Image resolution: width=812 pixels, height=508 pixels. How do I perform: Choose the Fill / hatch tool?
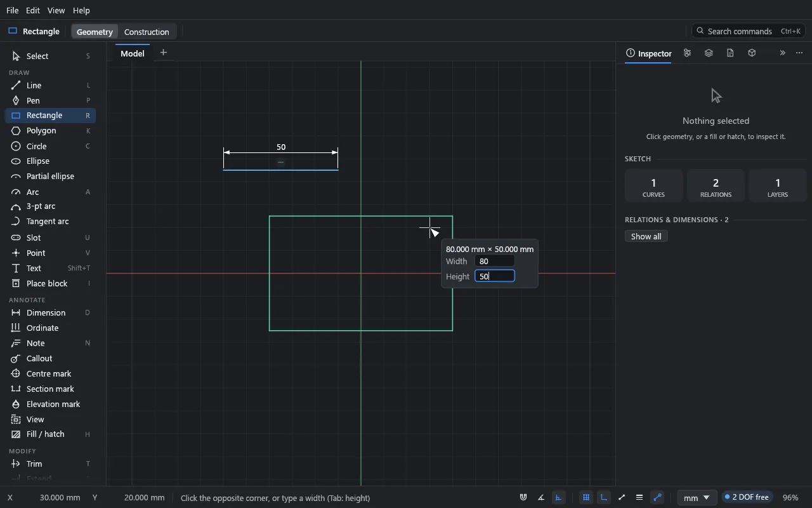[x=51, y=434]
